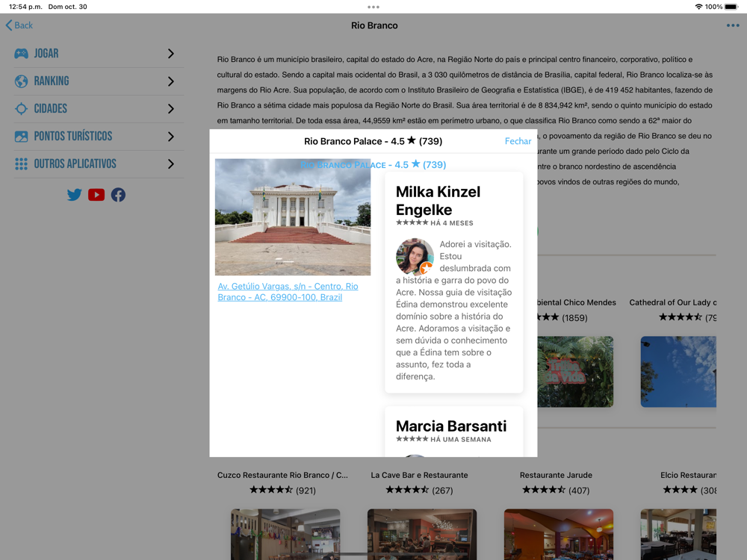Expand the chevron next to Cidades

(171, 108)
